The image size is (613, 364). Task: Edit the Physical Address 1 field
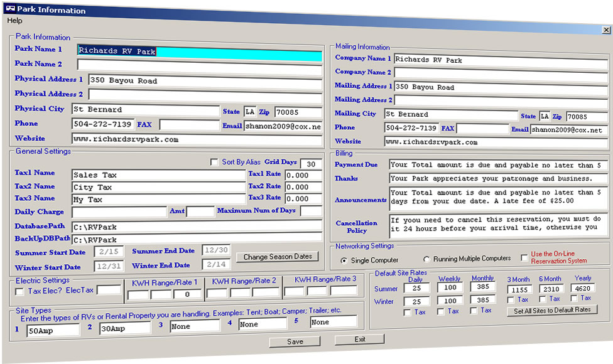point(205,82)
